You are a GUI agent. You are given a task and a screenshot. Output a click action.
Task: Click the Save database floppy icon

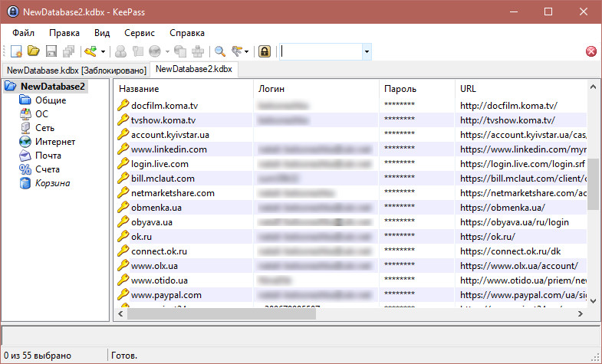click(x=51, y=51)
